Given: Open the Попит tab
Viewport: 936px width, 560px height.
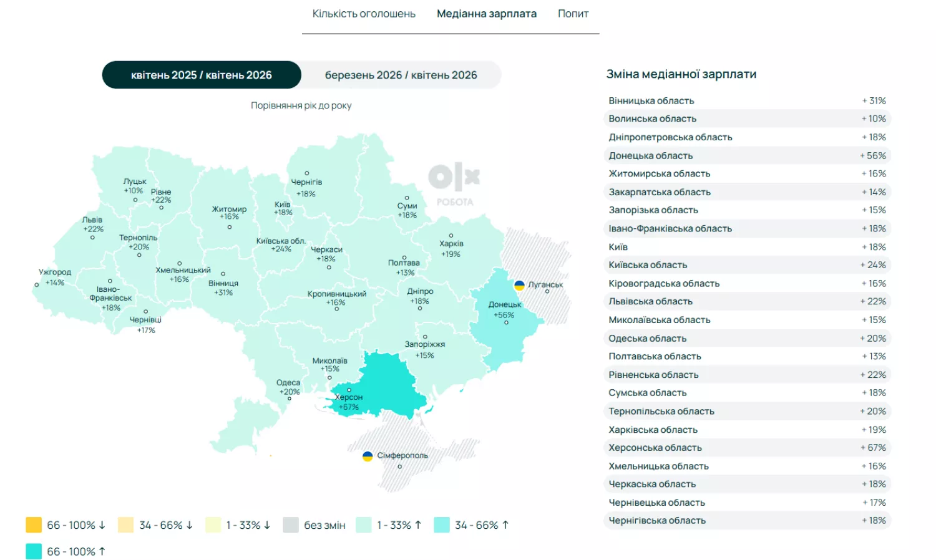Looking at the screenshot, I should coord(573,14).
